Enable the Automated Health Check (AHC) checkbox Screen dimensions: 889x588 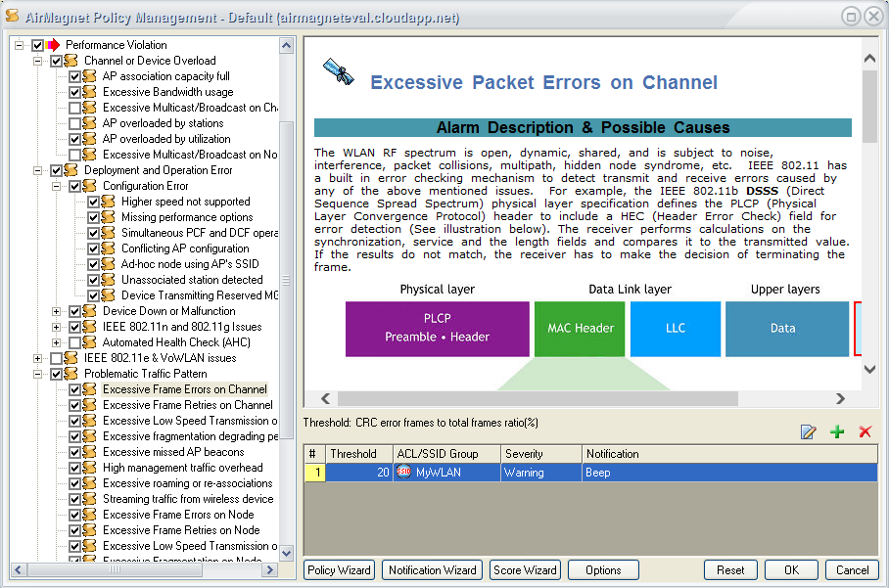click(x=74, y=342)
